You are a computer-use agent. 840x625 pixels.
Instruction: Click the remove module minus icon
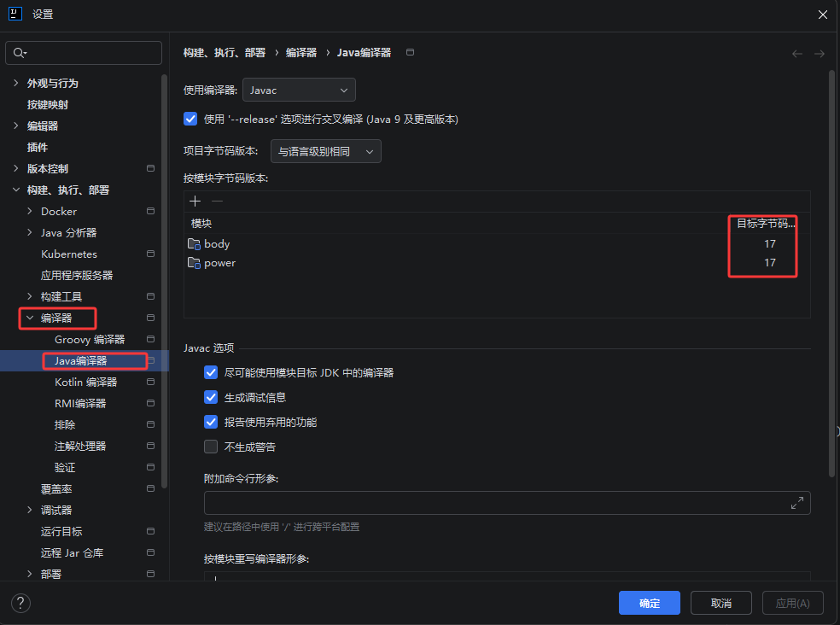217,201
